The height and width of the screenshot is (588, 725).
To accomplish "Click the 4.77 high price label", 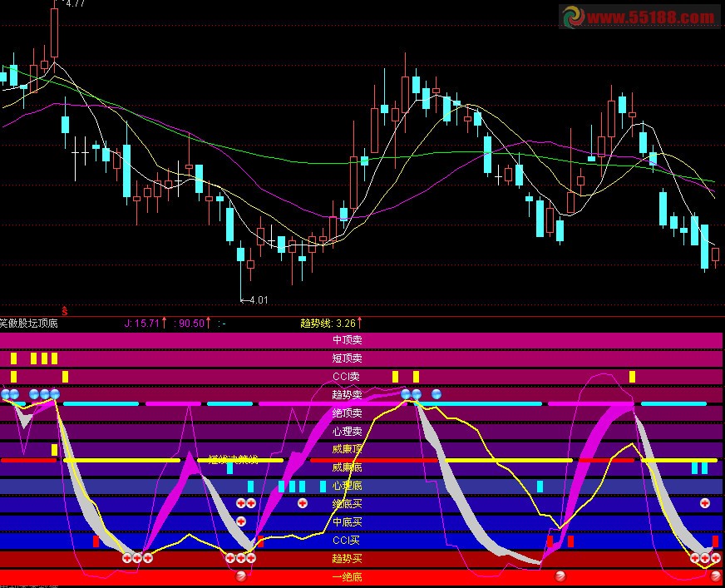I will pos(74,4).
